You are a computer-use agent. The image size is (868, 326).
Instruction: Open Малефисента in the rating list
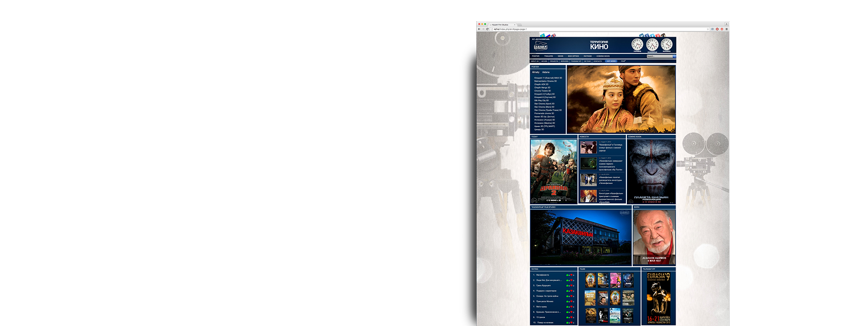coord(542,275)
